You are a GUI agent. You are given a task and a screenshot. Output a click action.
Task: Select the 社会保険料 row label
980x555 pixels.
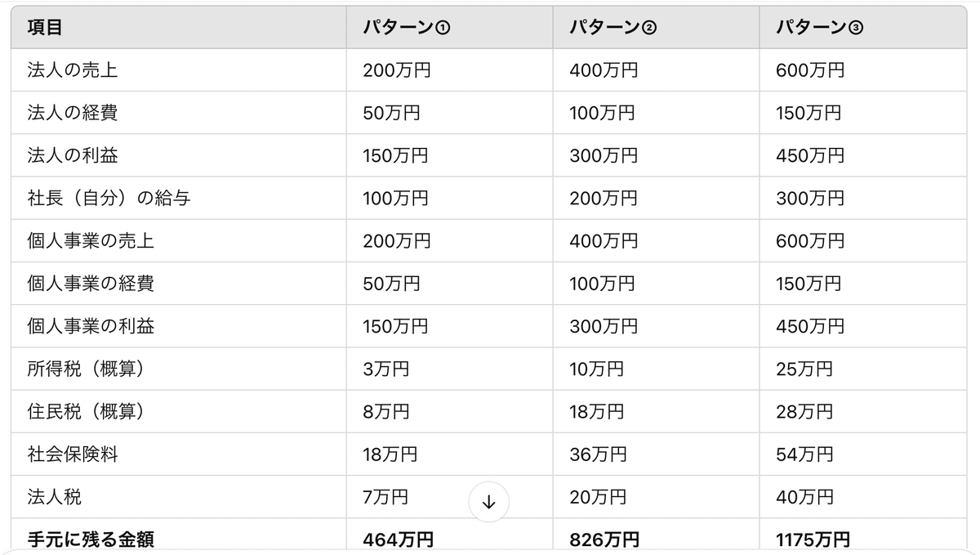pyautogui.click(x=73, y=454)
